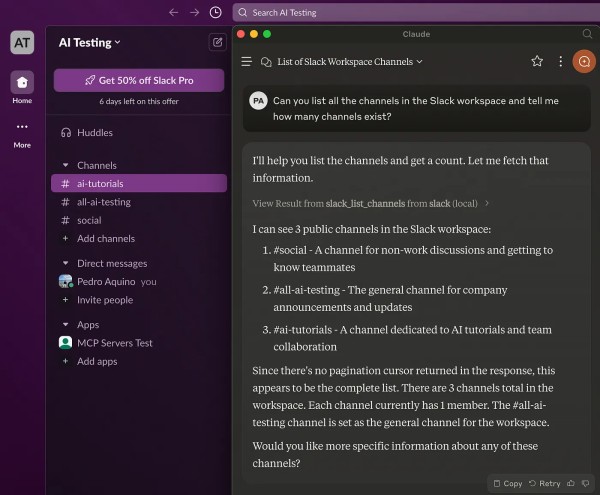Collapse the Channels section
The height and width of the screenshot is (495, 600).
(65, 165)
